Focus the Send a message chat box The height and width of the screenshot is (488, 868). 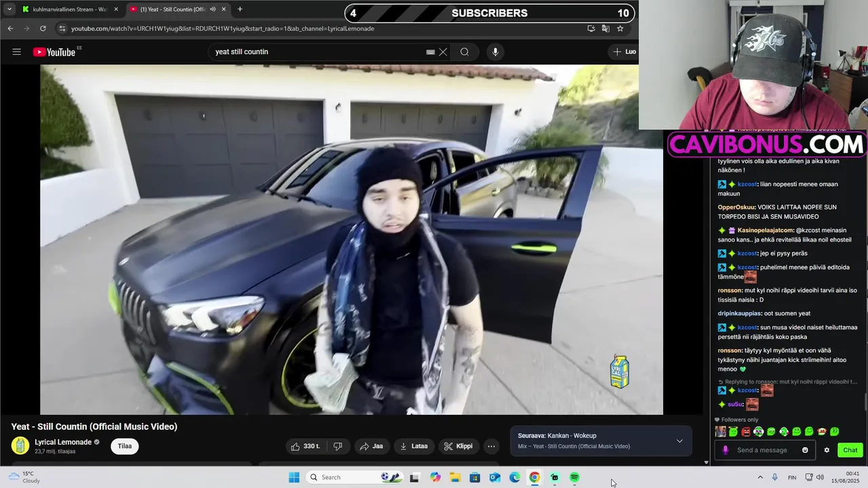[x=766, y=450]
